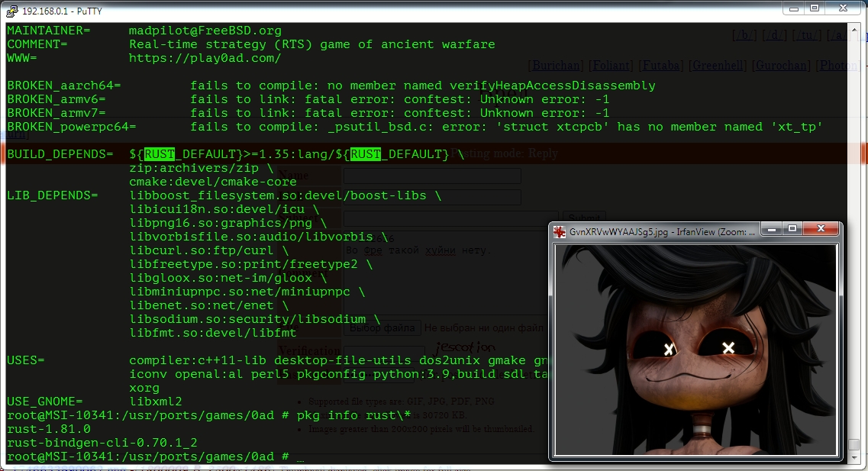Click the 'BUILD_DEPENDS=' variable
868x471 pixels.
[60, 154]
